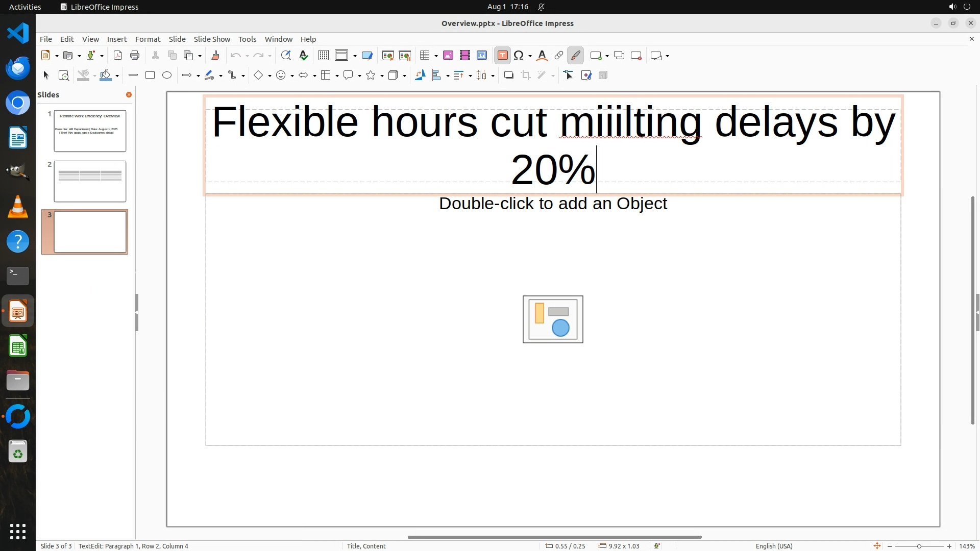Image resolution: width=980 pixels, height=551 pixels.
Task: Open the special character dropdown arrow
Action: click(x=530, y=56)
